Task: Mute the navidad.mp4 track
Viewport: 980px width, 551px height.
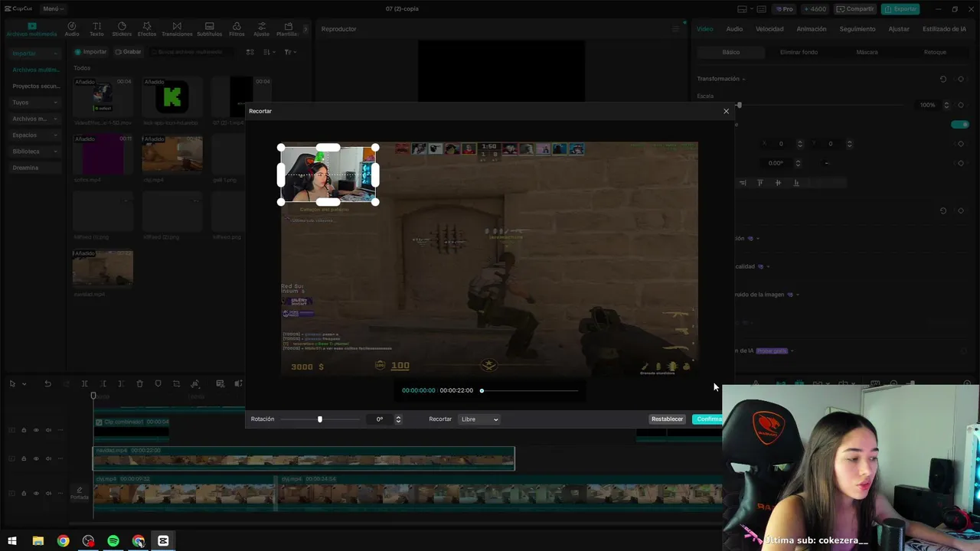Action: coord(48,458)
